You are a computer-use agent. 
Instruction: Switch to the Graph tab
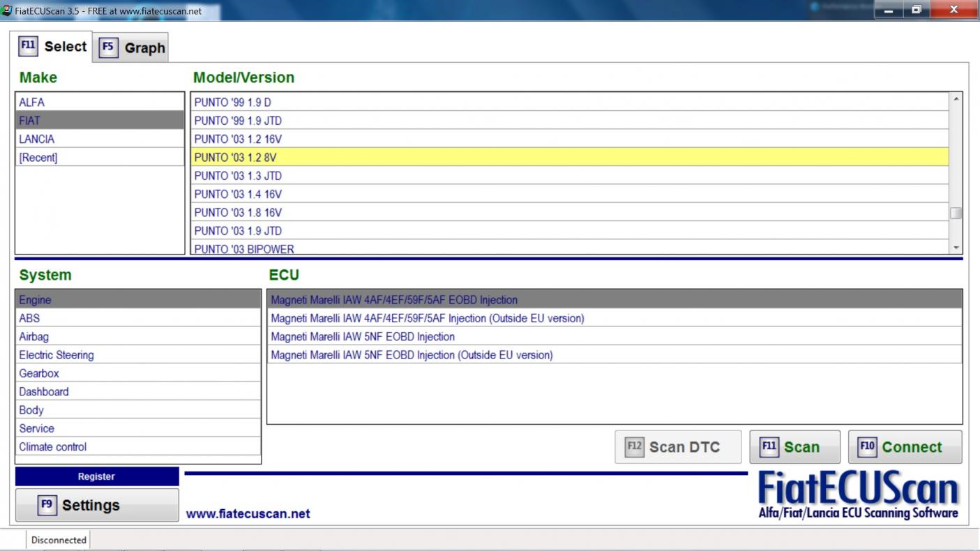point(133,48)
